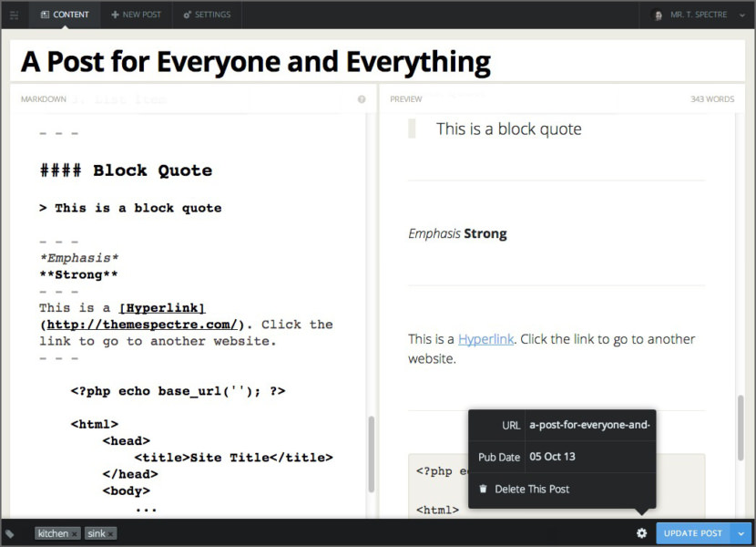
Task: Click the Preview pane scrollbar
Action: pos(741,428)
